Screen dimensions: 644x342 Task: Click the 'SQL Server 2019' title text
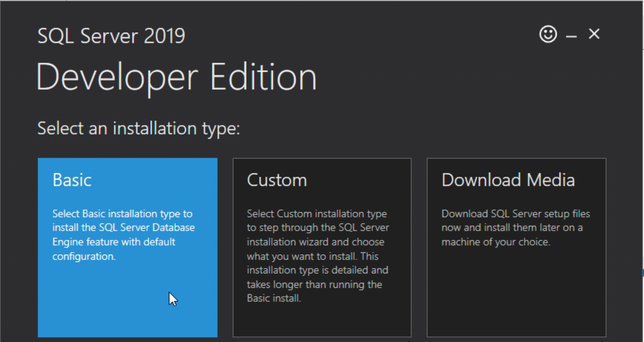[111, 36]
